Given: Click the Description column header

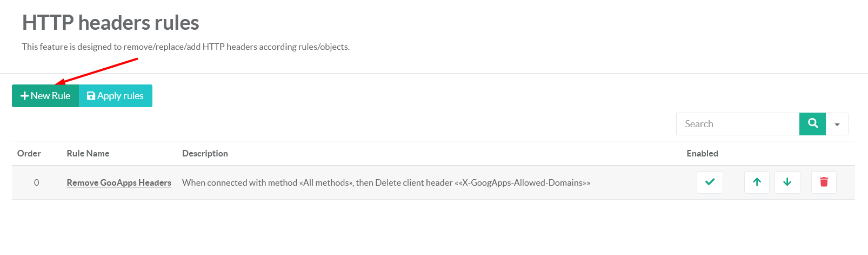Looking at the screenshot, I should [x=205, y=154].
